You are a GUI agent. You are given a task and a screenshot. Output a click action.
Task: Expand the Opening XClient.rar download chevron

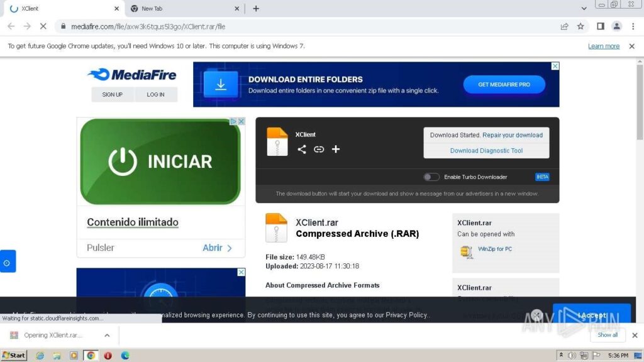pos(106,335)
